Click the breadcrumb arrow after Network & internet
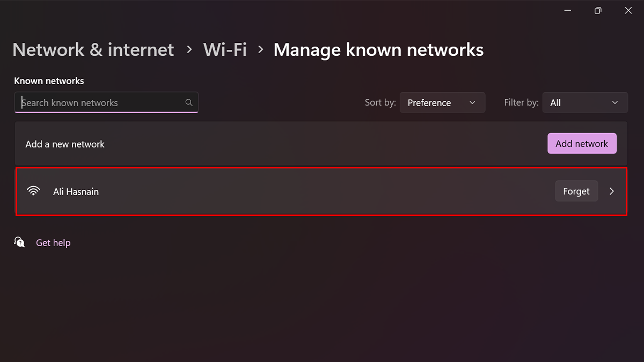This screenshot has height=362, width=644. pyautogui.click(x=189, y=49)
